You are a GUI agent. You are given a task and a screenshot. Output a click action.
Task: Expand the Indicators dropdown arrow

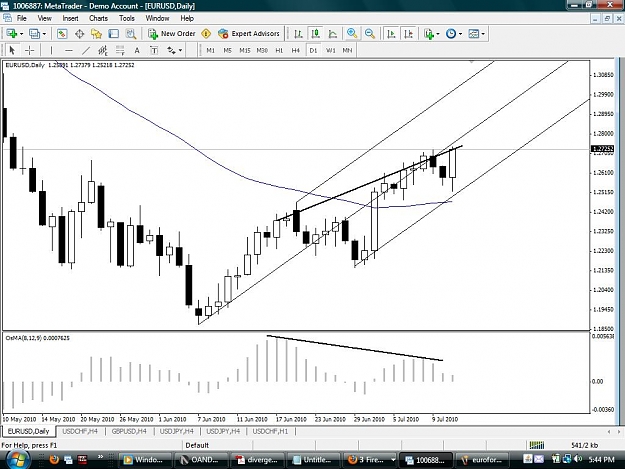(x=438, y=34)
